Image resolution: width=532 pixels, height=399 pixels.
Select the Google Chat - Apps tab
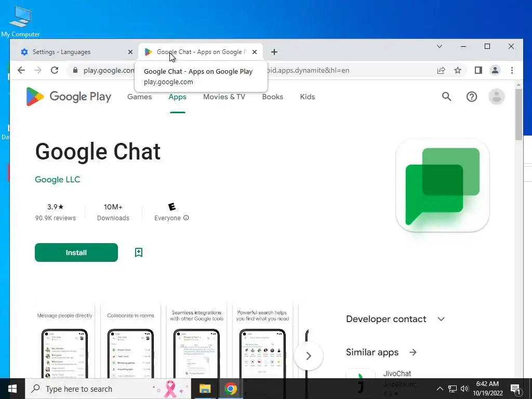(x=200, y=52)
